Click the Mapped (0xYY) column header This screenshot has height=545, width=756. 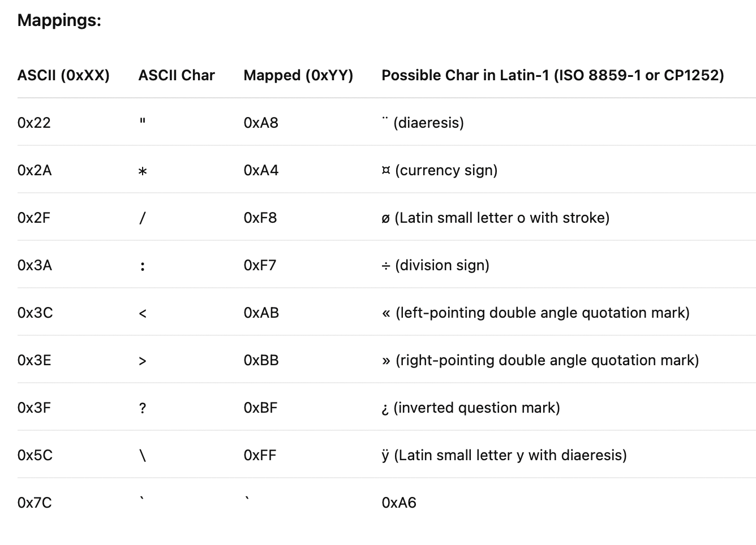[x=298, y=75]
